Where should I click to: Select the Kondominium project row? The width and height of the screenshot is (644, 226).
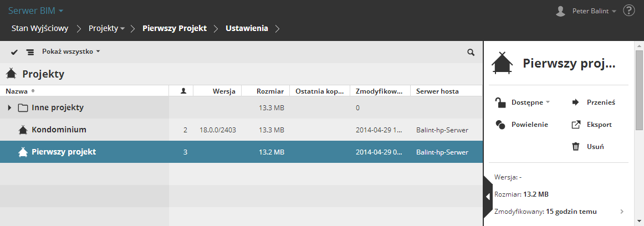tap(59, 130)
